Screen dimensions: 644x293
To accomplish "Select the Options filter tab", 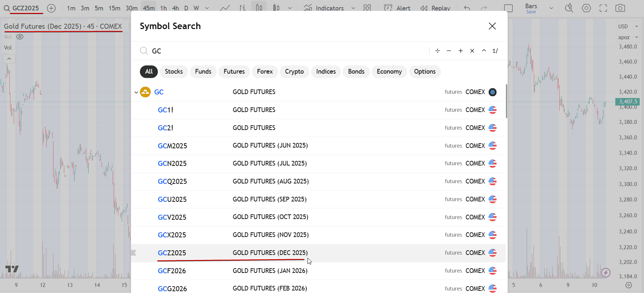I will pos(425,71).
